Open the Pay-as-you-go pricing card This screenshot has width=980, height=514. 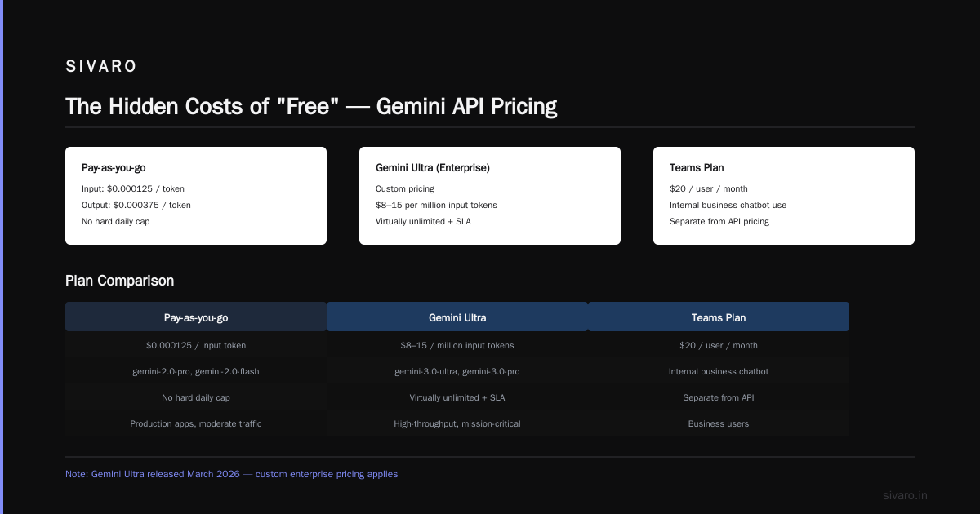pos(196,196)
